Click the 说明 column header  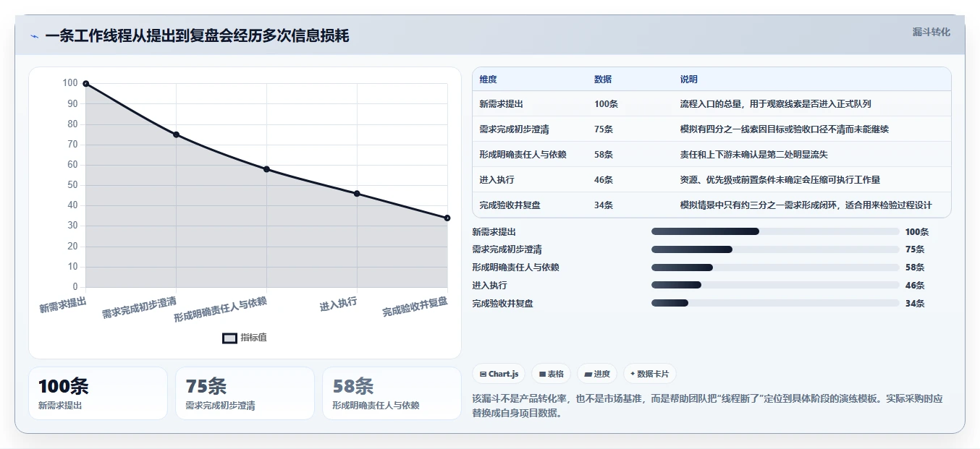(688, 80)
